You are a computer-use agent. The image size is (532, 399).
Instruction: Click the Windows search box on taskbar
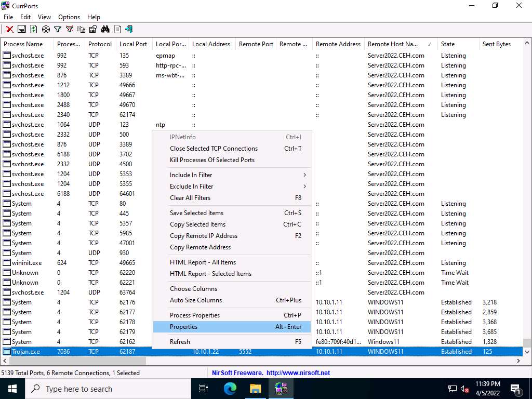[104, 389]
